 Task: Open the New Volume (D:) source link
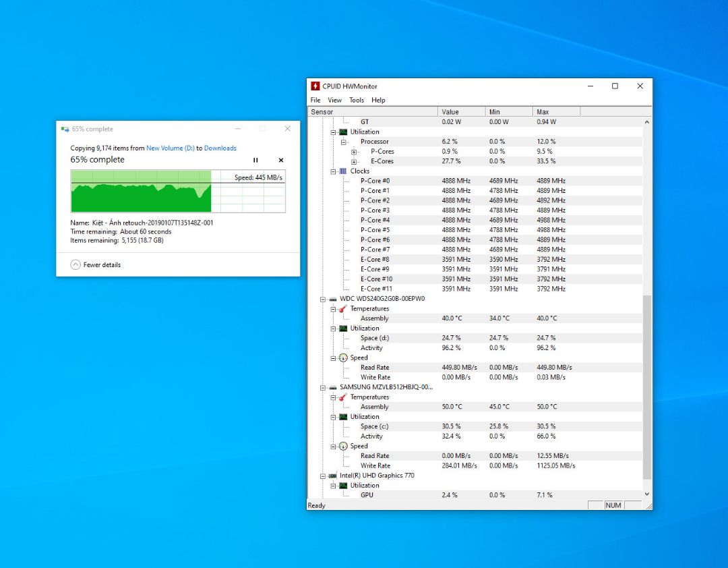click(170, 148)
